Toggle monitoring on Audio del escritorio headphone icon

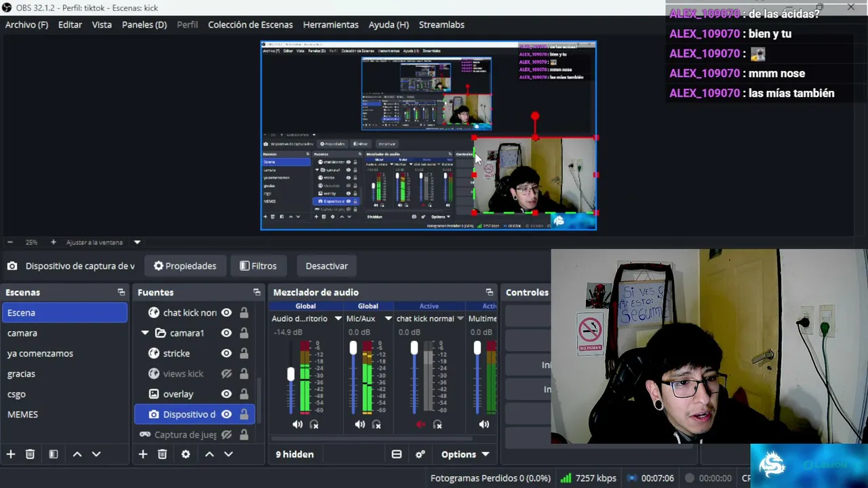pyautogui.click(x=314, y=424)
